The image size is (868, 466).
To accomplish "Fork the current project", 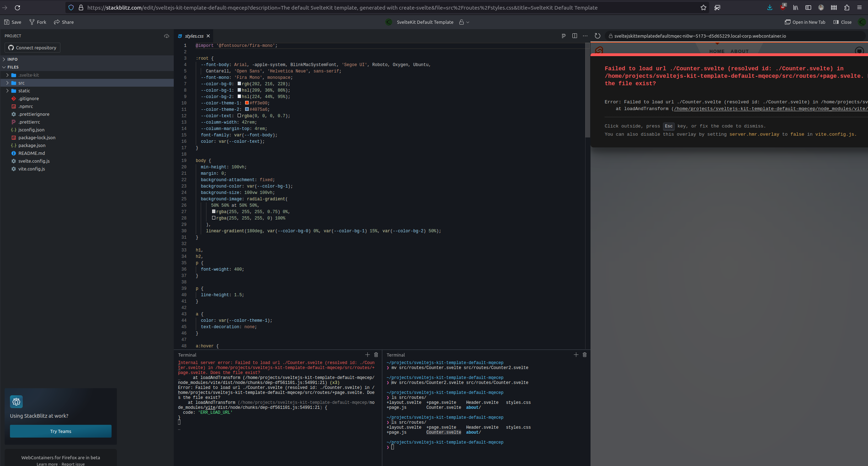I will [38, 22].
